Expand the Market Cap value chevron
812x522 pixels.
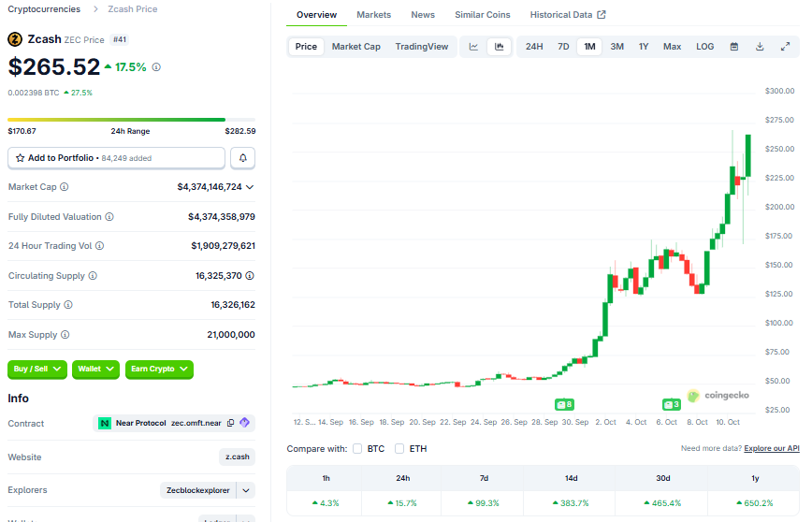250,187
